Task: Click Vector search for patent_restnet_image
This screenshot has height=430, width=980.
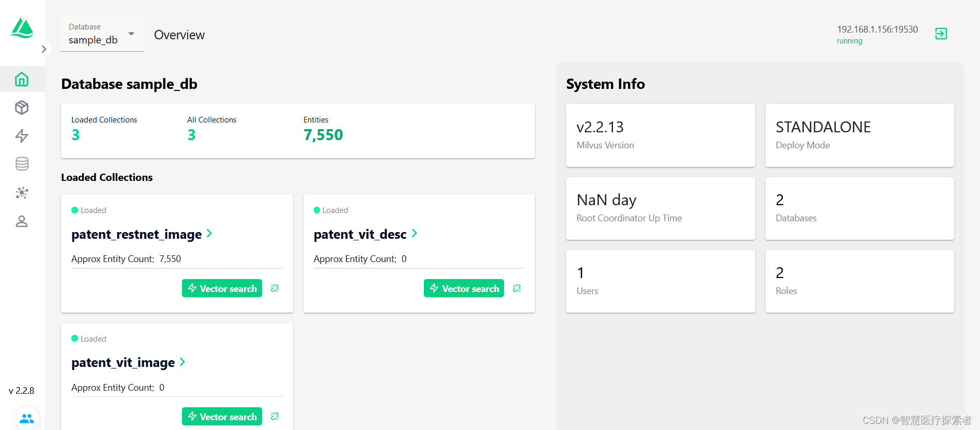Action: coord(222,288)
